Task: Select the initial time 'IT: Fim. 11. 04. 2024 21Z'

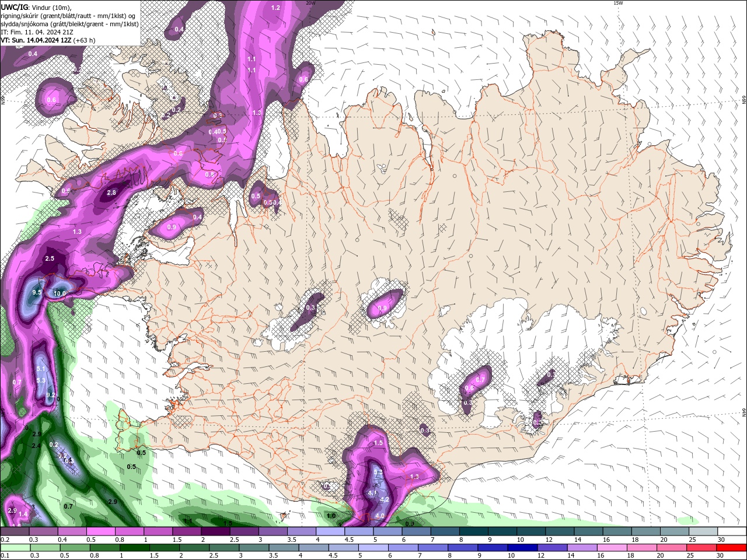Action: 36,32
